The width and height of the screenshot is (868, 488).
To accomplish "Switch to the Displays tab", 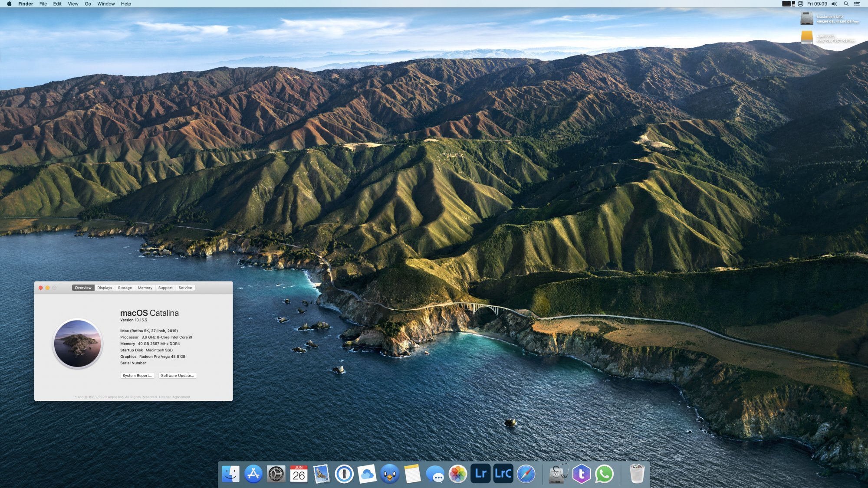I will click(105, 288).
